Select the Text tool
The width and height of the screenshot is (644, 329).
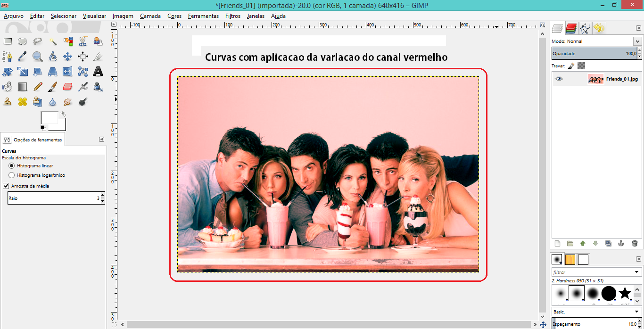pos(98,72)
